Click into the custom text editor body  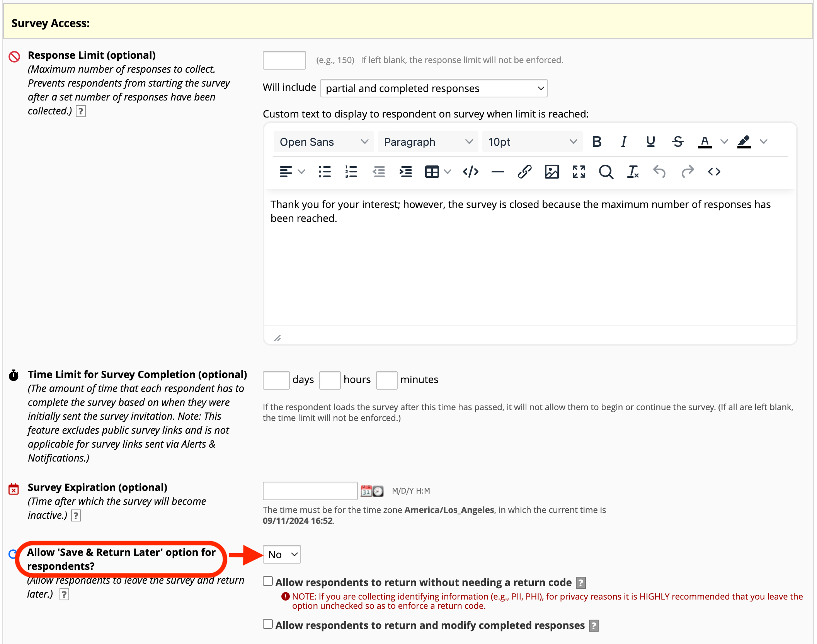pyautogui.click(x=530, y=257)
